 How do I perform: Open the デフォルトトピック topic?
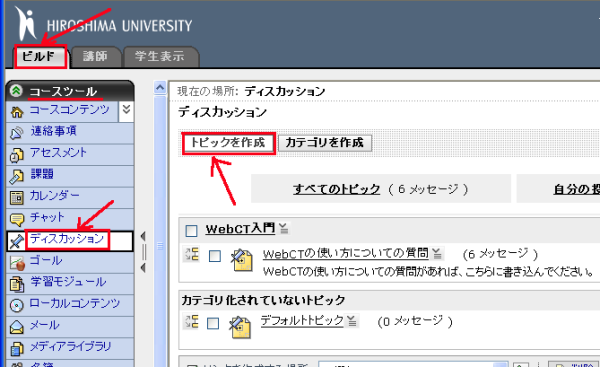302,321
